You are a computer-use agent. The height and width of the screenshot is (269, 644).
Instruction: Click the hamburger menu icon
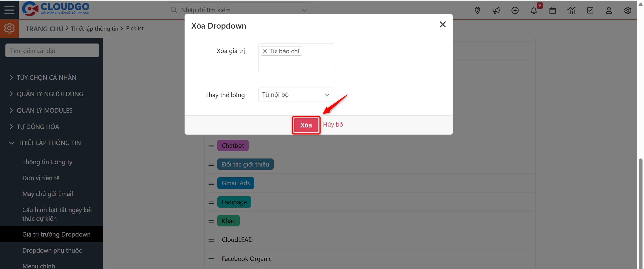(x=9, y=10)
